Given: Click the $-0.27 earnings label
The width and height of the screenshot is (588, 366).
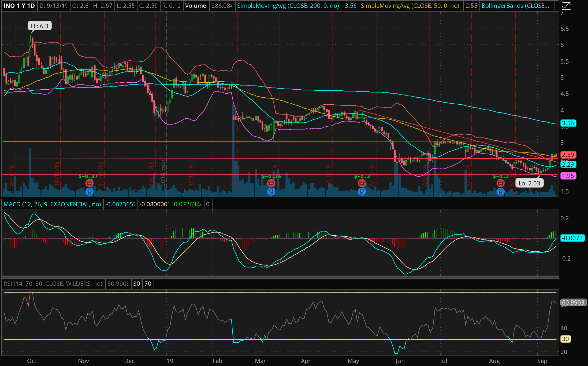Looking at the screenshot, I should click(x=88, y=176).
